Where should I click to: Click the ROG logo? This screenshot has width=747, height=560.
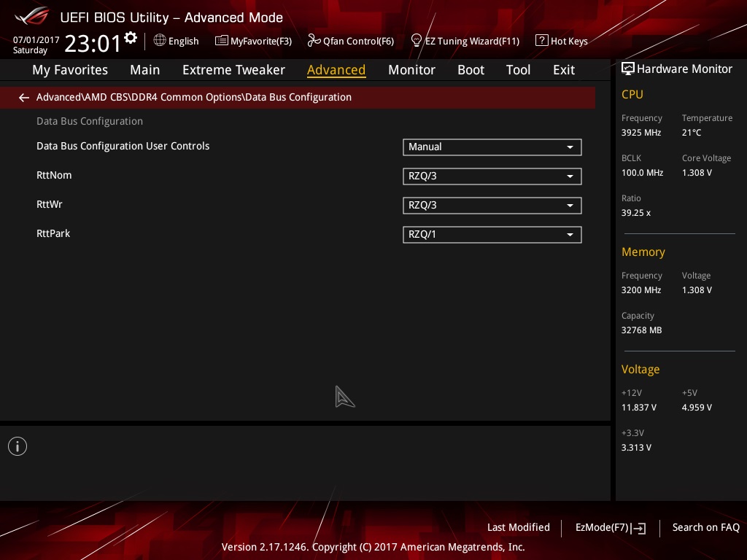(32, 16)
